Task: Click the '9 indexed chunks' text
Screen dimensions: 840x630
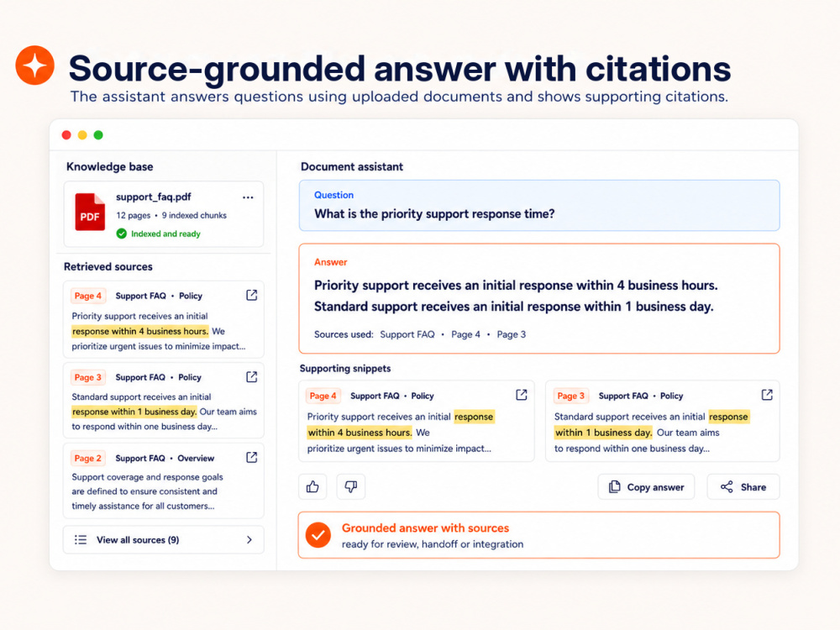Action: [194, 215]
